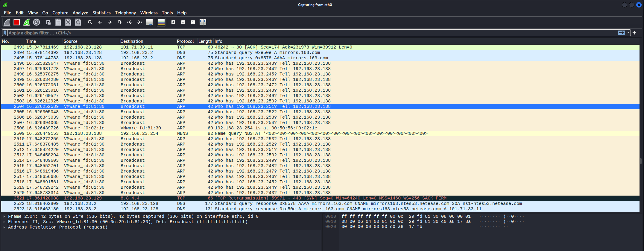Toggle auto-scroll during live capture
The image size is (644, 251).
click(x=149, y=22)
